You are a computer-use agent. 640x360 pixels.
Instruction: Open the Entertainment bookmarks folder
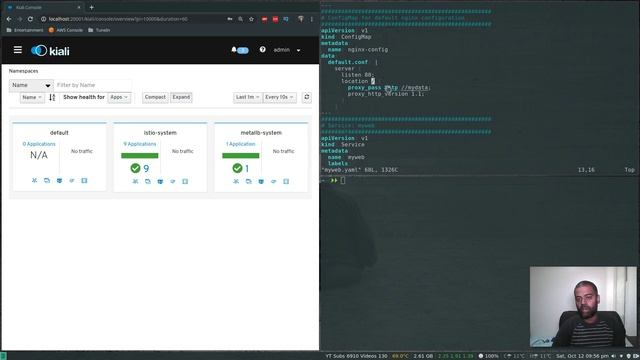[25, 30]
